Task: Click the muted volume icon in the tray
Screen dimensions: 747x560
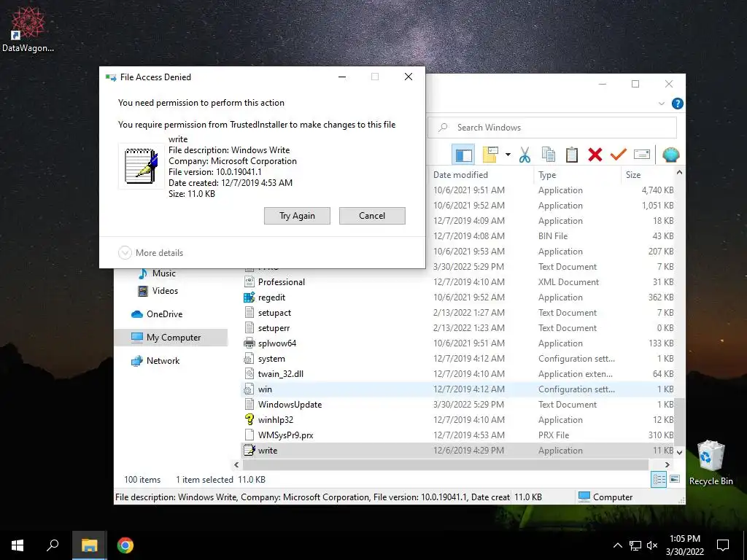Action: click(x=652, y=545)
